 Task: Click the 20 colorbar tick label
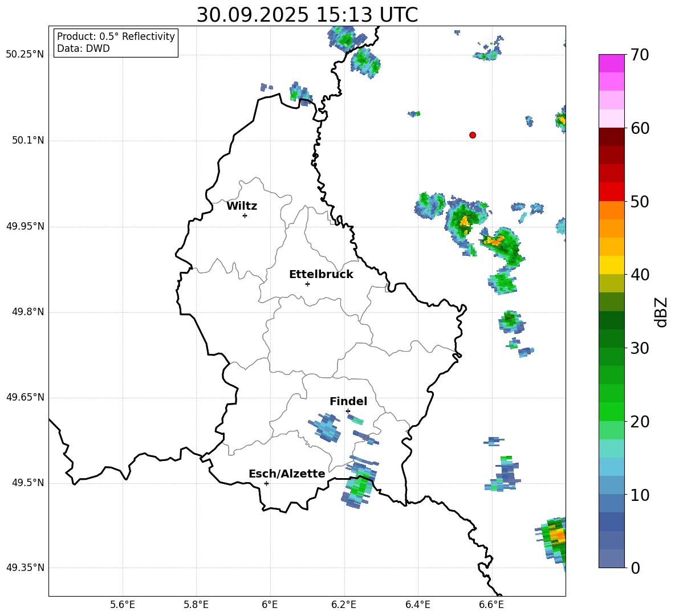640,422
